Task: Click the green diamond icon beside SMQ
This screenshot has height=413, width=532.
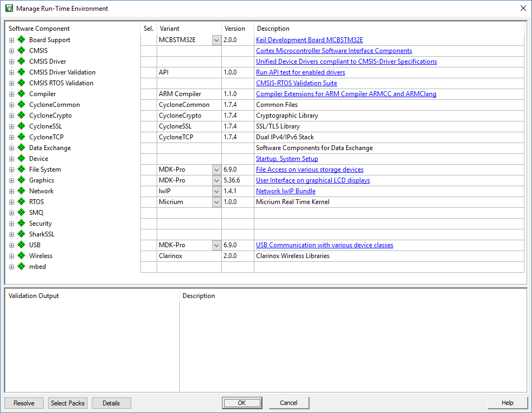Action: pyautogui.click(x=22, y=212)
